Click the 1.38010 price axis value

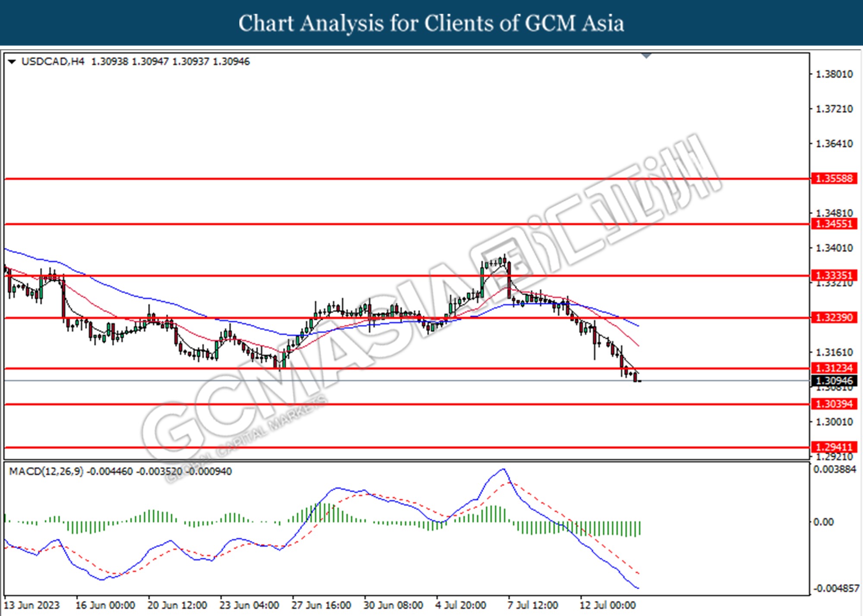(x=835, y=74)
